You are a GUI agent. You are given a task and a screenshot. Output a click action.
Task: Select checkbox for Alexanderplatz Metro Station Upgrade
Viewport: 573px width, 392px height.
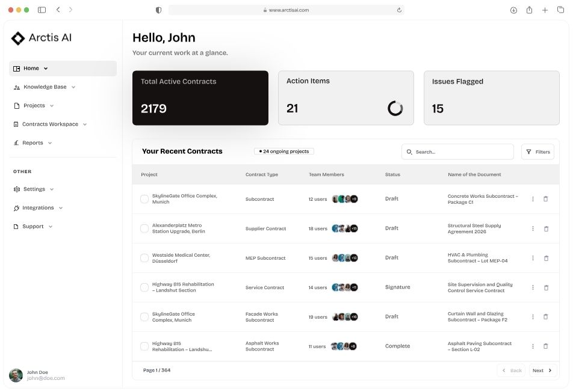144,228
